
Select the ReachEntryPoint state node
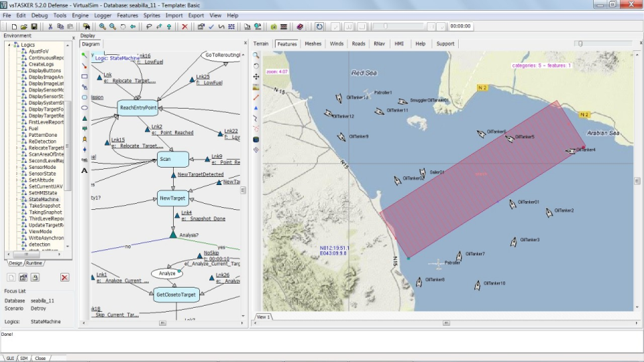coord(138,107)
